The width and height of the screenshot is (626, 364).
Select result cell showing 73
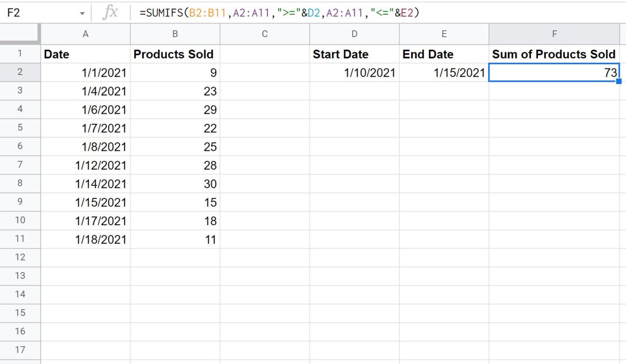tap(554, 72)
